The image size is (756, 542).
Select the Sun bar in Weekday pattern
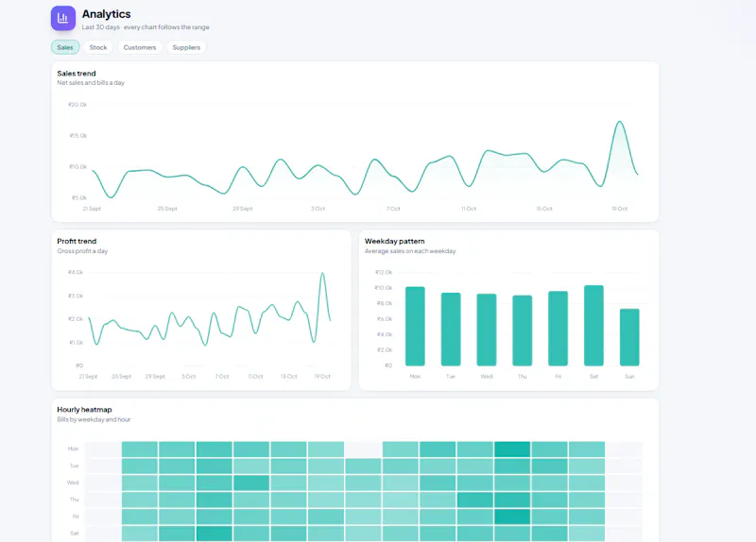[x=629, y=337]
